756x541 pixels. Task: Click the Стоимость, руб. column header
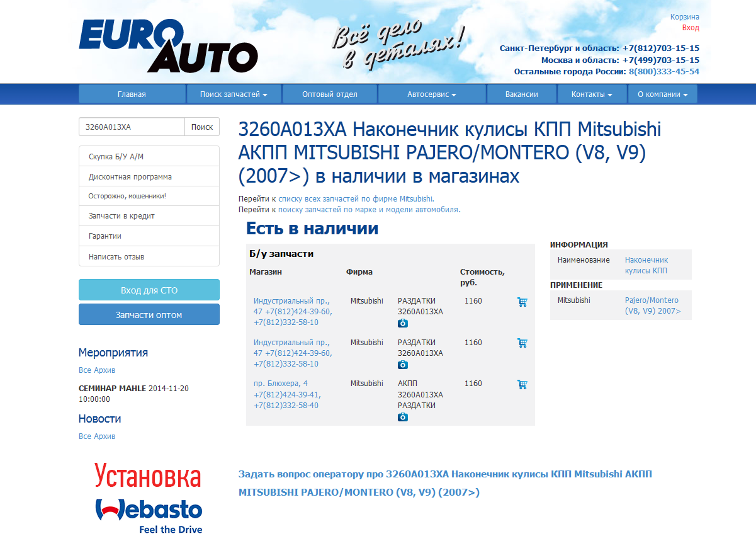(x=482, y=277)
